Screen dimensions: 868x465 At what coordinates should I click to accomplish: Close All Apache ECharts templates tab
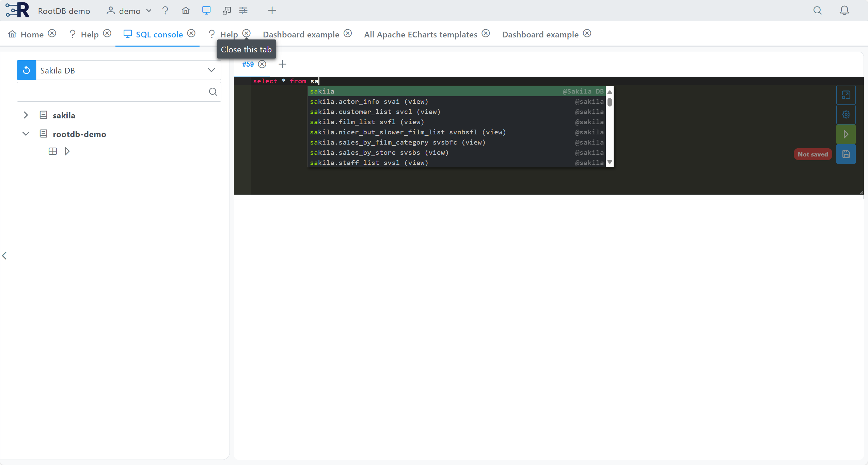(x=486, y=33)
